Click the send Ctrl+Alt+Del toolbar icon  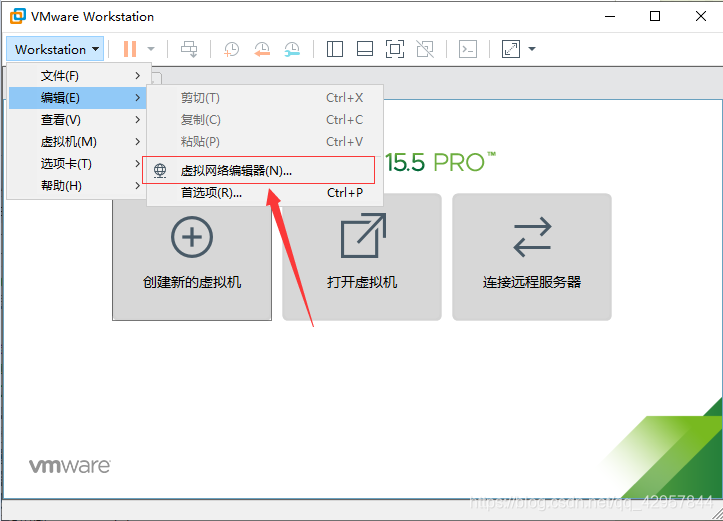(189, 49)
